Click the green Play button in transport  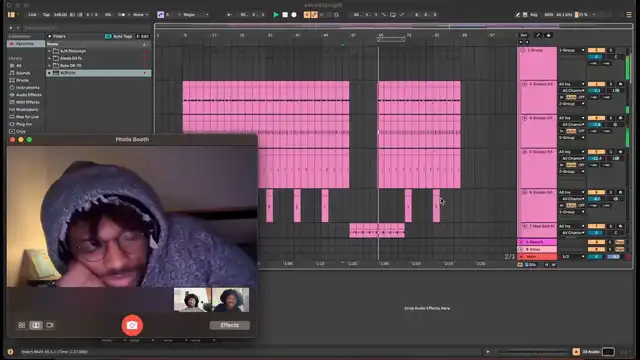click(x=276, y=15)
